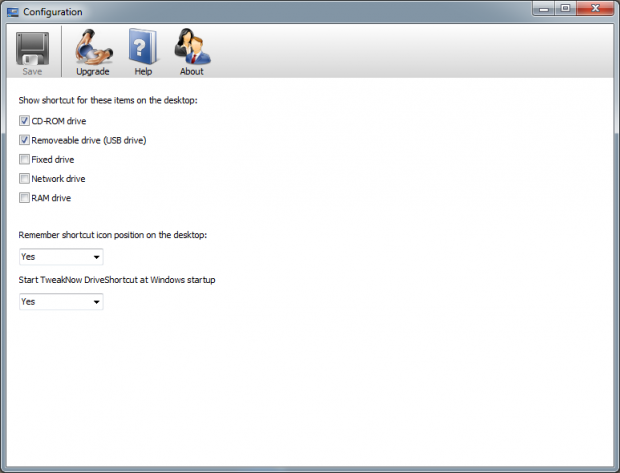Click 'Start TweakNow DriveShortcut at Windows startup' text
The height and width of the screenshot is (473, 620).
point(117,280)
